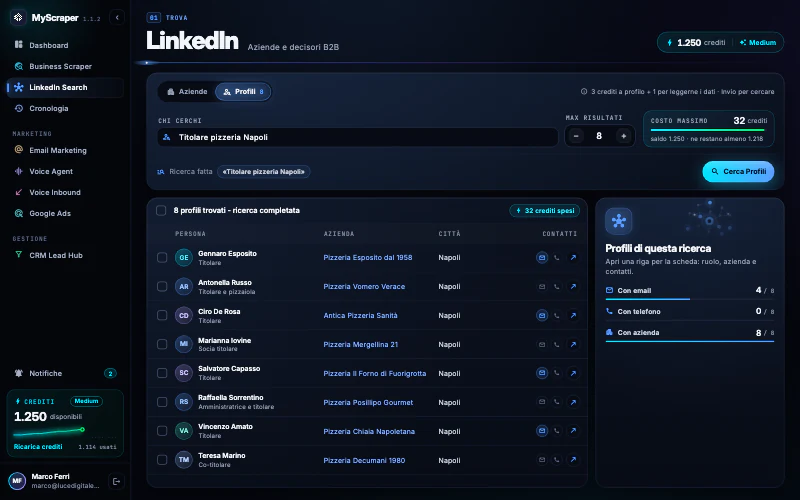Collapse the sidebar with the chevron button

(x=117, y=17)
